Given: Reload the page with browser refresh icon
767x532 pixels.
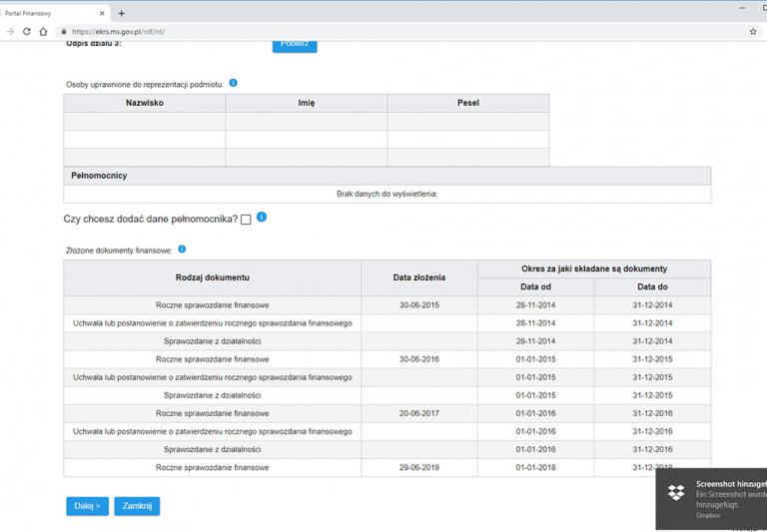Looking at the screenshot, I should pos(27,32).
